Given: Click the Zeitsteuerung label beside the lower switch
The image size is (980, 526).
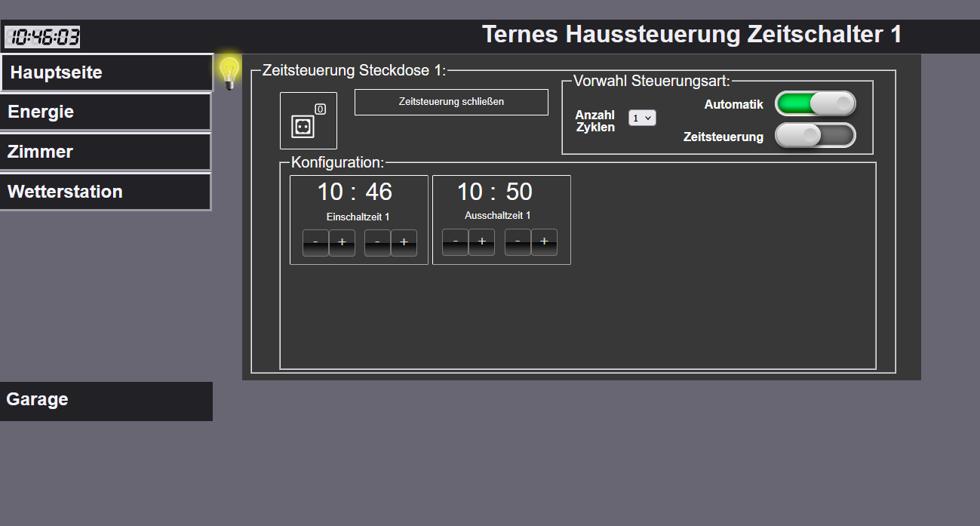Looking at the screenshot, I should click(723, 137).
